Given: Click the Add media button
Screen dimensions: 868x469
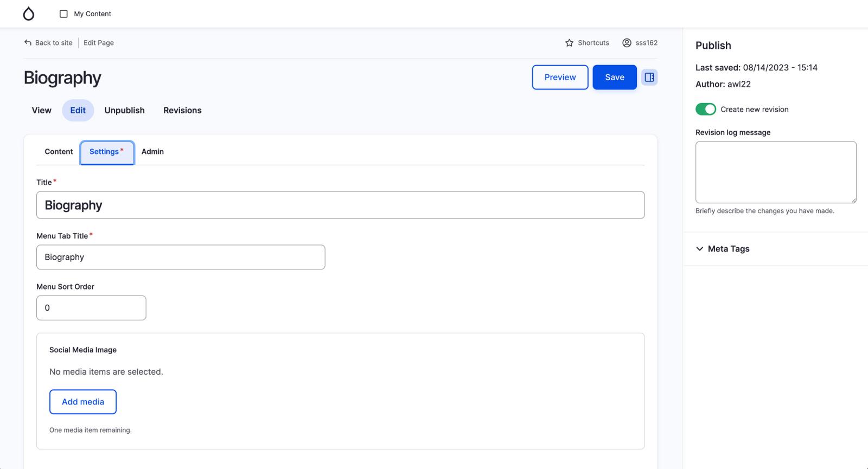Looking at the screenshot, I should point(83,402).
